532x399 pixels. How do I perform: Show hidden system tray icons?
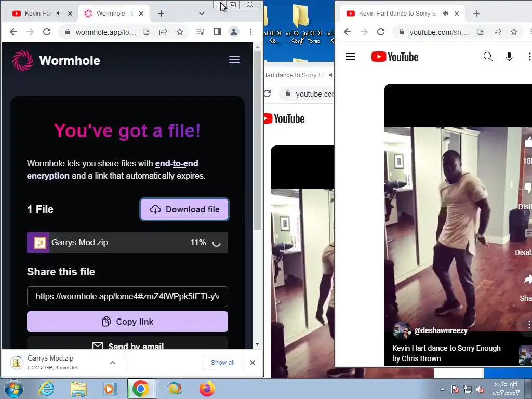pyautogui.click(x=442, y=390)
